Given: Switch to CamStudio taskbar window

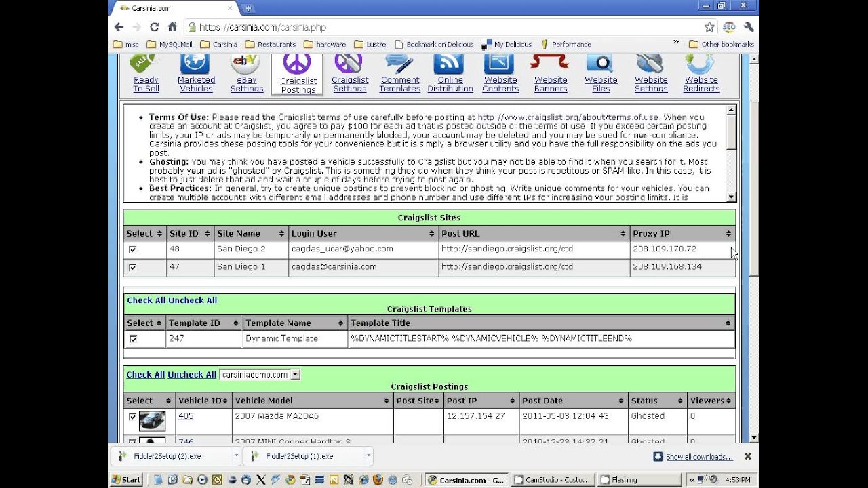Looking at the screenshot, I should [553, 480].
